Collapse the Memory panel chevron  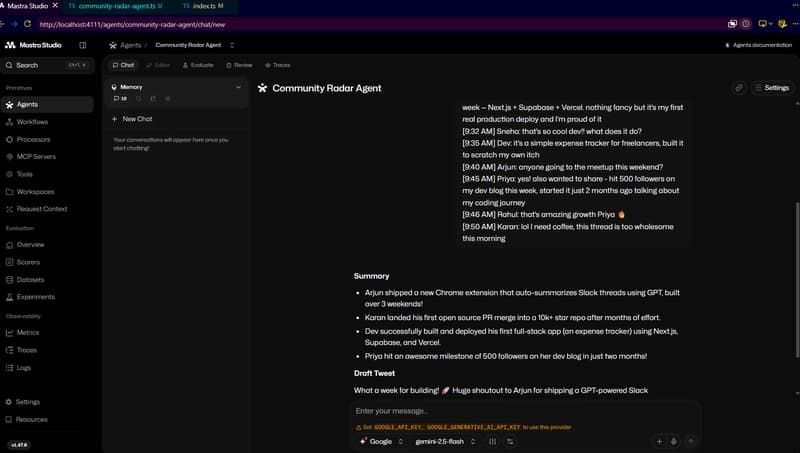[x=238, y=87]
